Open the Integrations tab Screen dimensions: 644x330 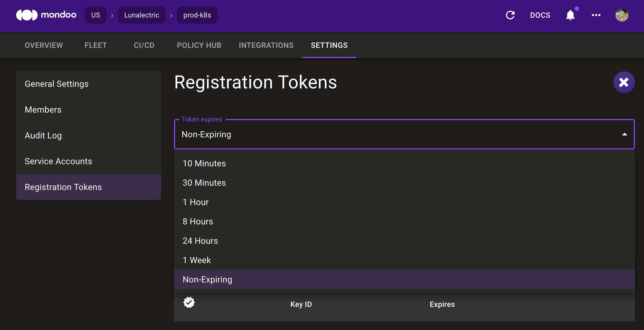pyautogui.click(x=266, y=45)
